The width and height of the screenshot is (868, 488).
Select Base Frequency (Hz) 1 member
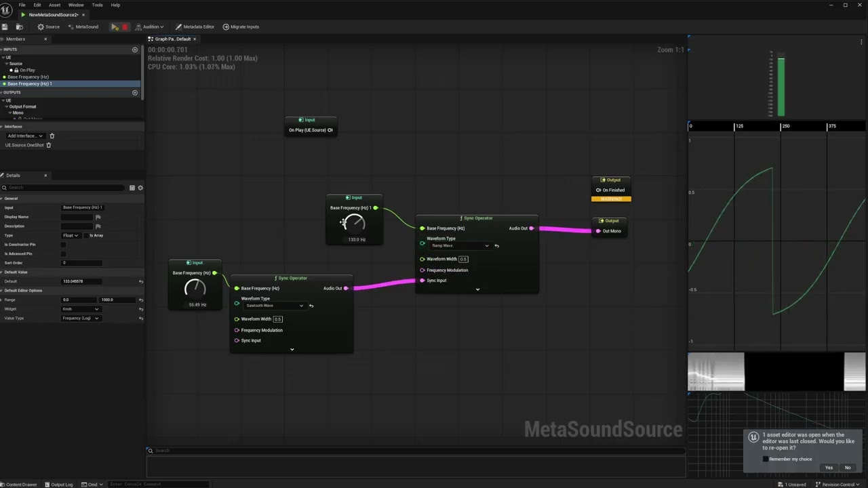(29, 83)
